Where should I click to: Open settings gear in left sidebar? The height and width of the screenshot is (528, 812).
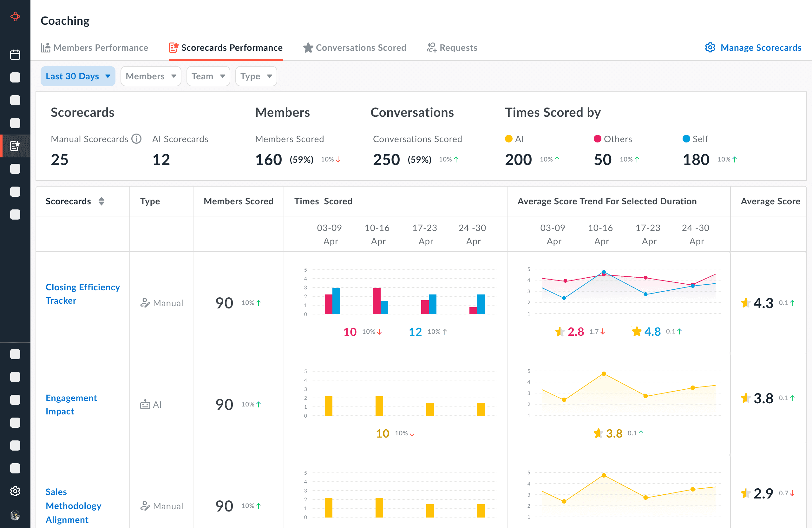[x=15, y=491]
